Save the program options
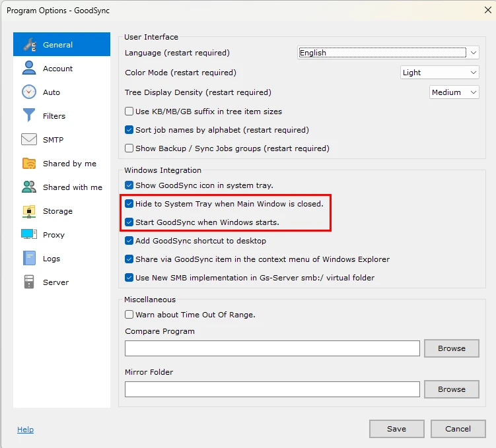This screenshot has height=448, width=496. tap(397, 429)
